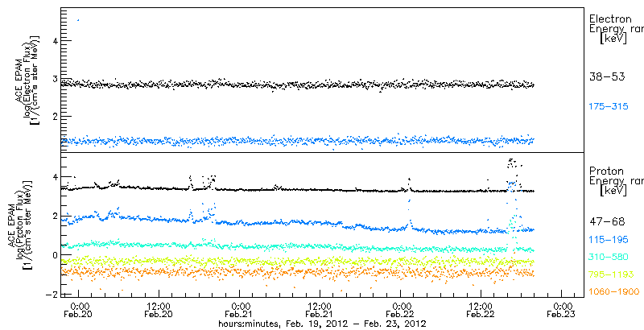Click the 2 tick on electron flux axis
The width and height of the screenshot is (644, 330).
(54, 117)
